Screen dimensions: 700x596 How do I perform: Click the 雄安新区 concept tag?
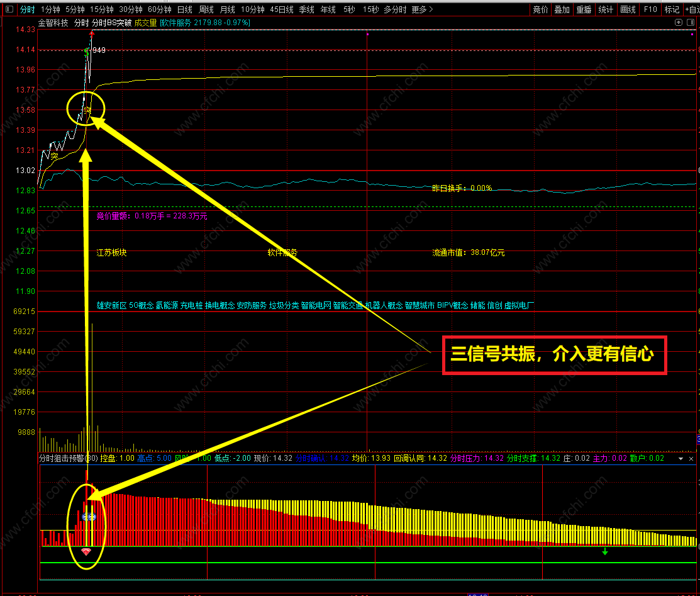[111, 306]
